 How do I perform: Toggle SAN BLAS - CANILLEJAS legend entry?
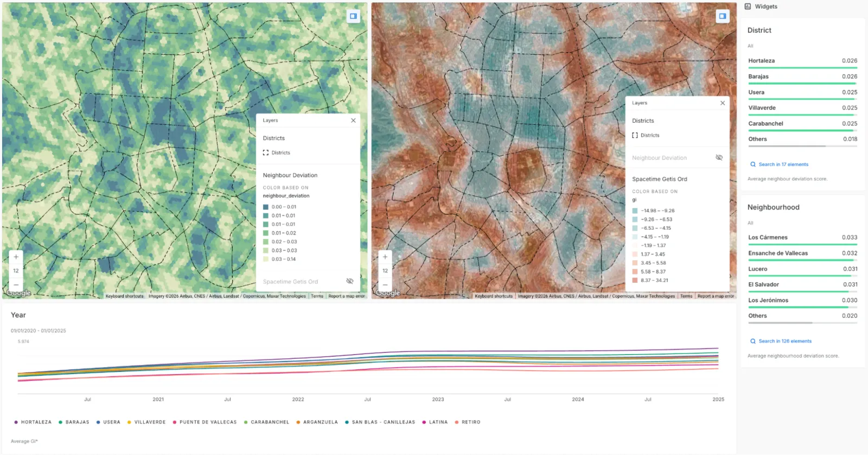point(380,422)
